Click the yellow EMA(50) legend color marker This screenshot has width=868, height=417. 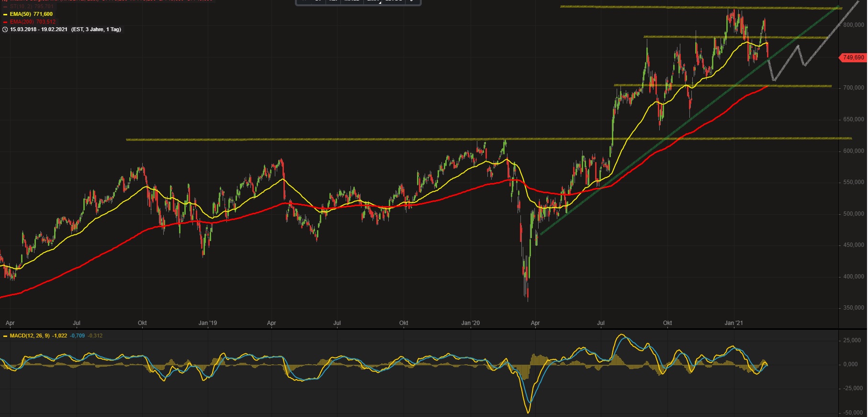pos(5,14)
